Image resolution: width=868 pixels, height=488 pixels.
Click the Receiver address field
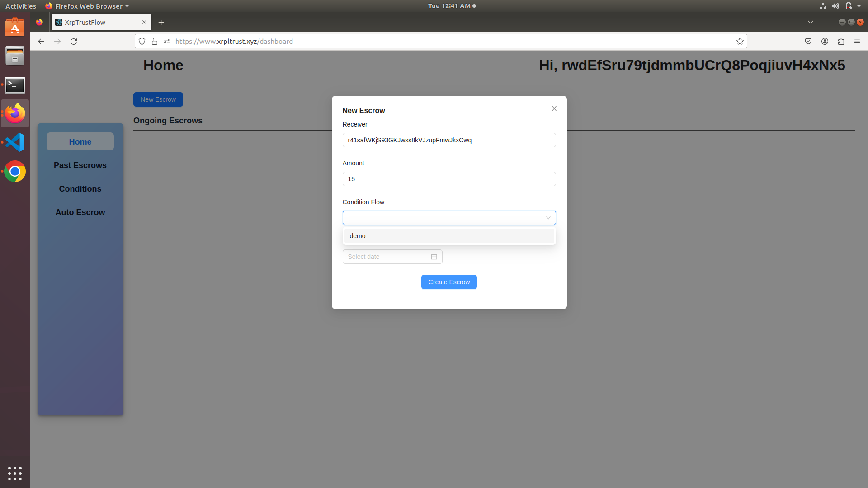(x=448, y=140)
